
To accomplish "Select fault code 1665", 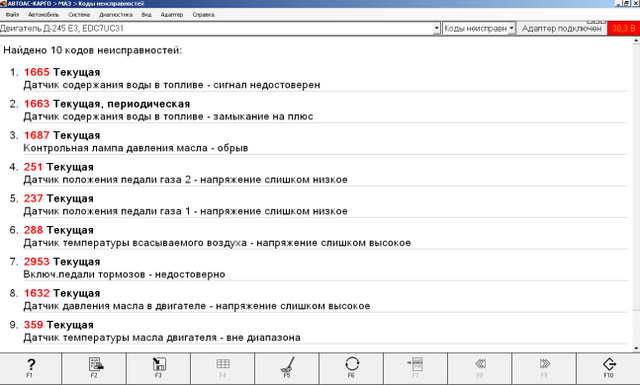I will tap(36, 72).
